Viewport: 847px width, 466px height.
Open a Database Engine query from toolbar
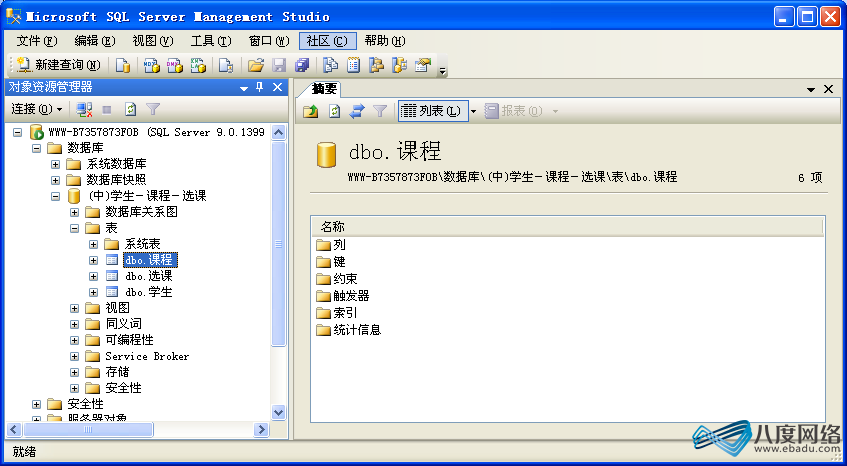[123, 66]
